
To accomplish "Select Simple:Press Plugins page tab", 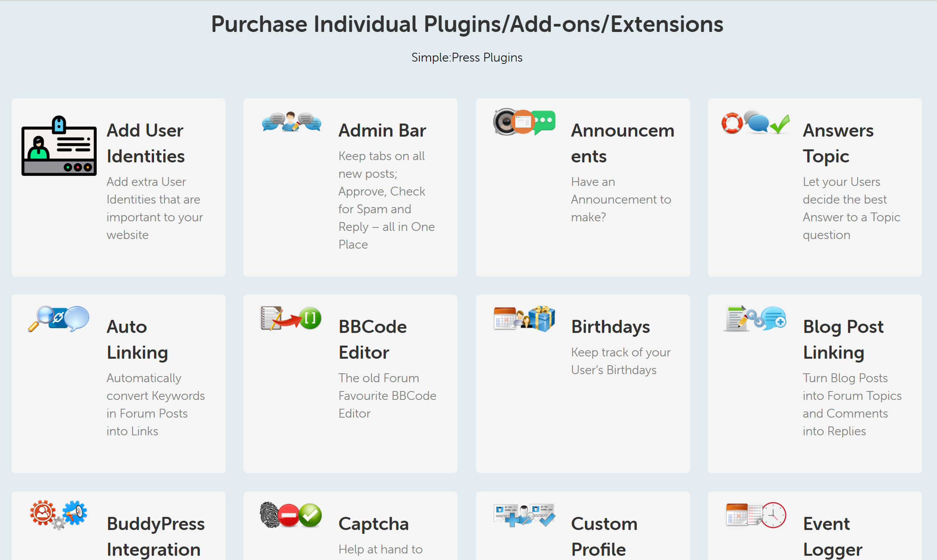I will [x=466, y=57].
